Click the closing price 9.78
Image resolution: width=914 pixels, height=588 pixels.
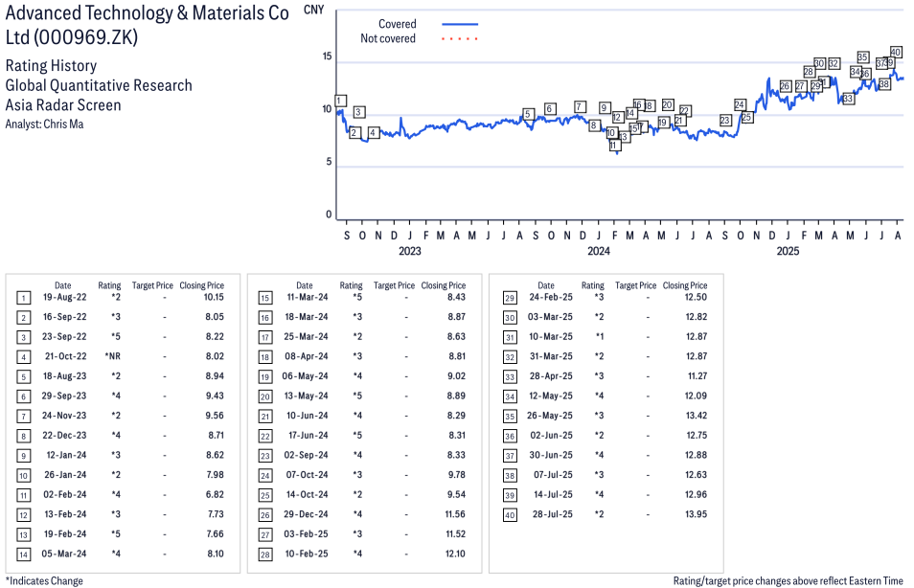pyautogui.click(x=457, y=475)
